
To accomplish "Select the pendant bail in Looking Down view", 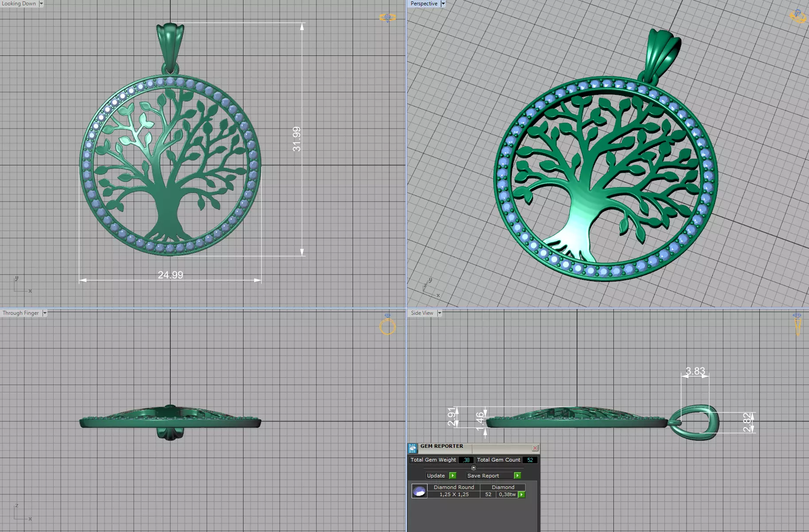I will coord(170,48).
